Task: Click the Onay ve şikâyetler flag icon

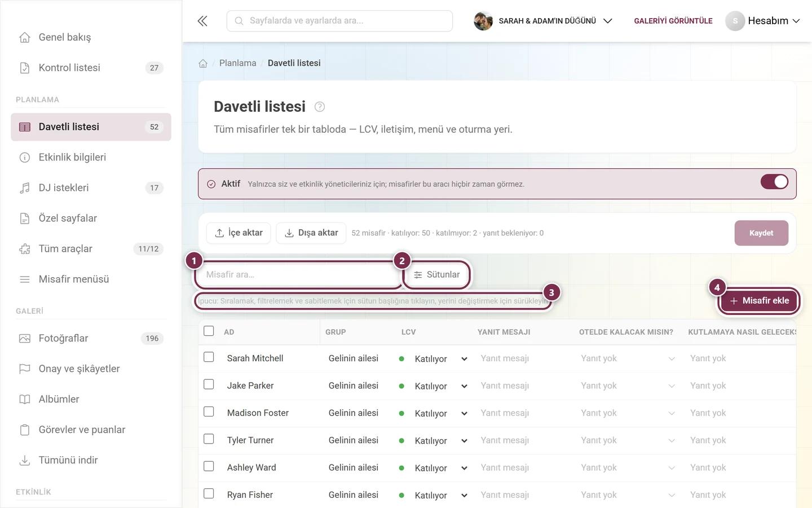Action: click(25, 369)
